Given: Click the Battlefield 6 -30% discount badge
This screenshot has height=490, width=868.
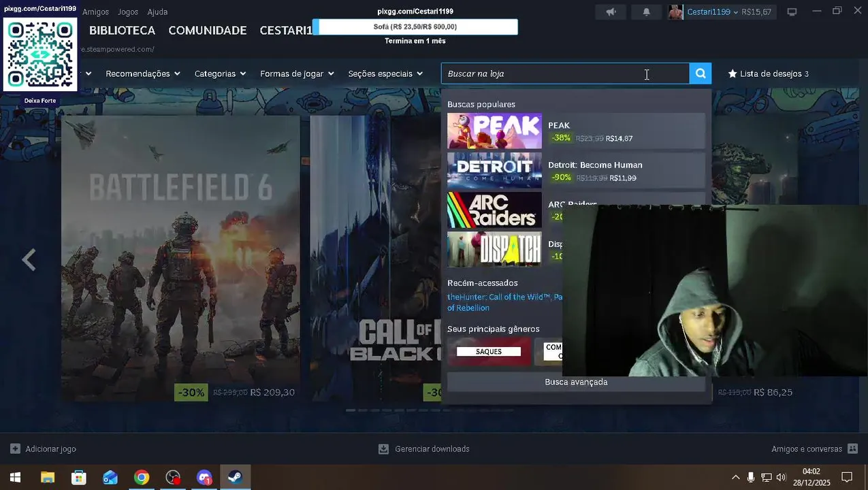Looking at the screenshot, I should (x=191, y=393).
